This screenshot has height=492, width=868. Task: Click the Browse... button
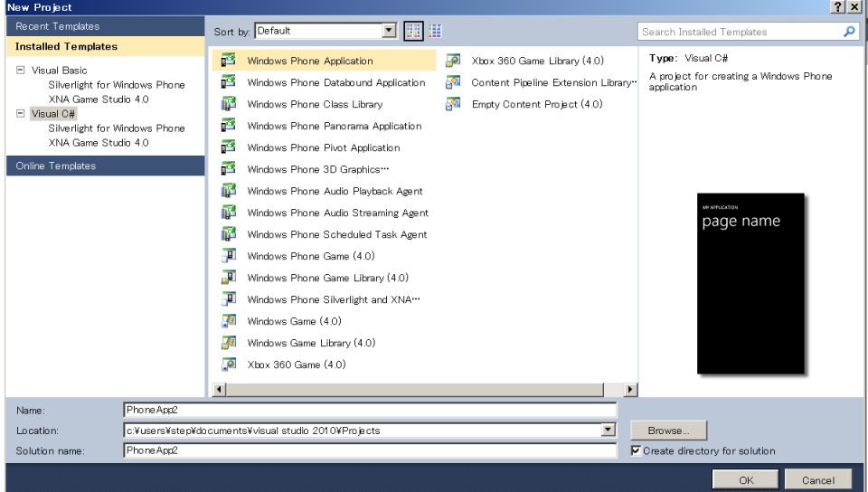pyautogui.click(x=669, y=430)
